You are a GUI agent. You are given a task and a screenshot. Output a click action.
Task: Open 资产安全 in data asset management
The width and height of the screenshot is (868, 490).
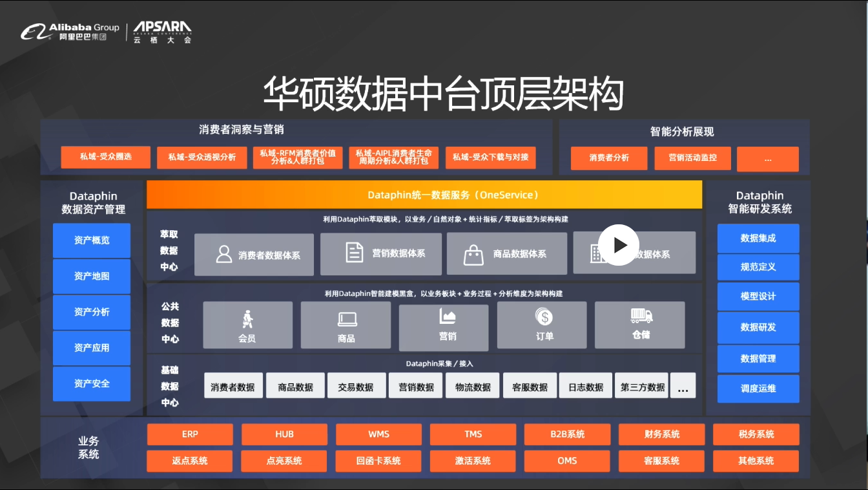point(92,384)
